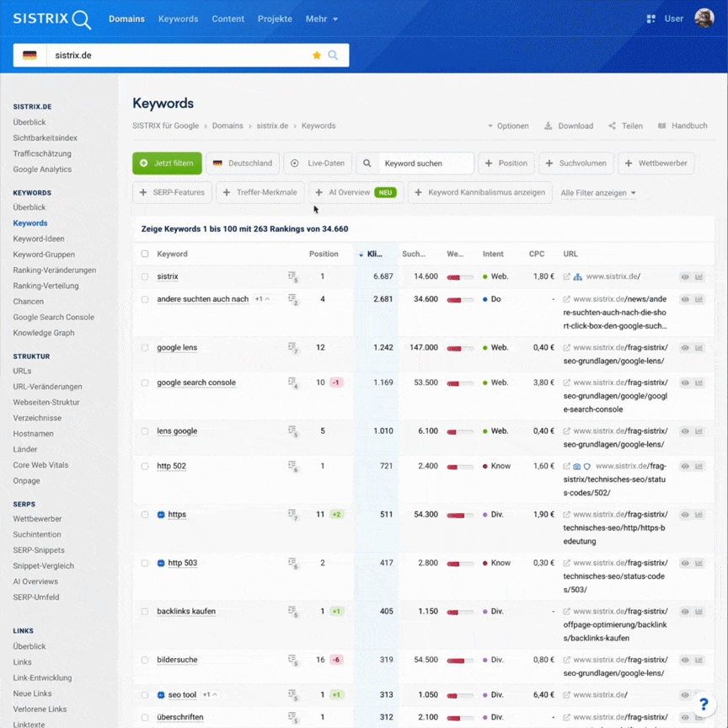Image resolution: width=728 pixels, height=728 pixels.
Task: Add the AI Overview filter
Action: 356,193
